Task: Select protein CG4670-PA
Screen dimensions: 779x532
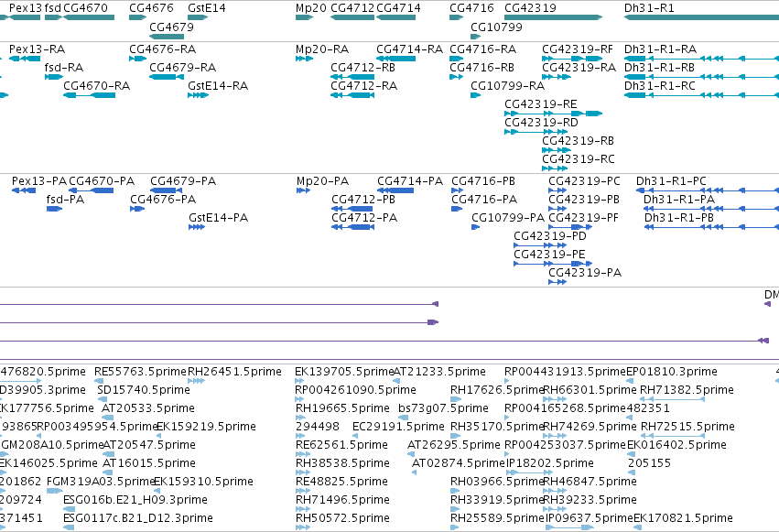Action: (x=102, y=181)
